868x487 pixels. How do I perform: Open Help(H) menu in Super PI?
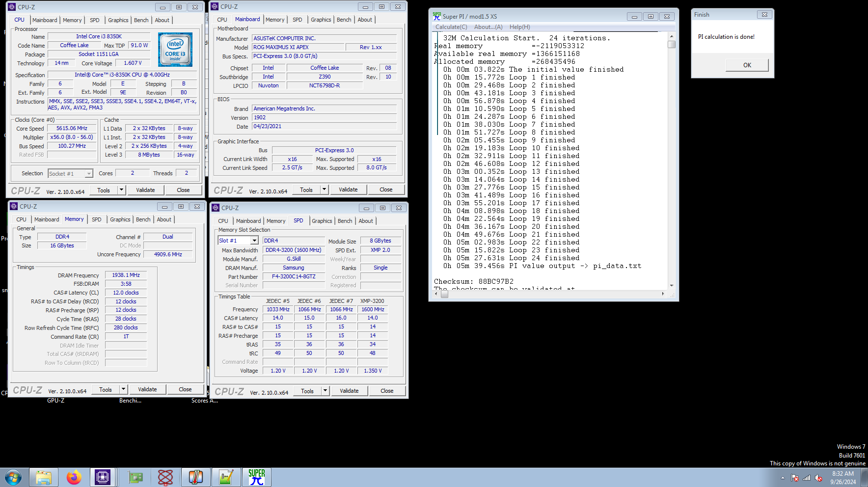[519, 27]
